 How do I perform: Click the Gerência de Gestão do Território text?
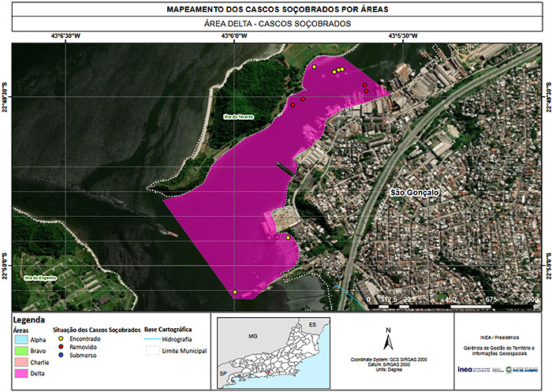coord(499,351)
